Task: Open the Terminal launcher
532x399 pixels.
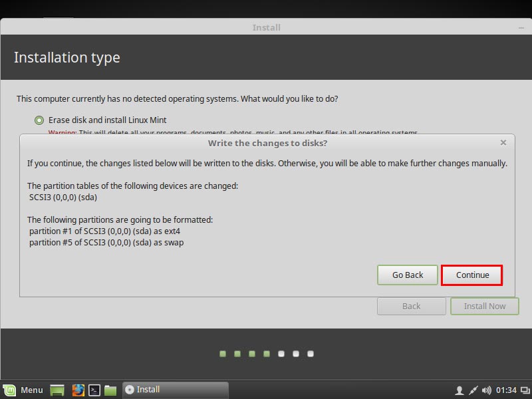Action: point(94,390)
